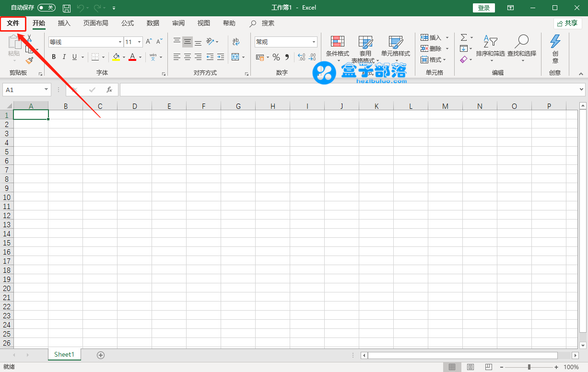Click the Ideas lightning (创意) icon
The image size is (588, 372).
(x=555, y=49)
